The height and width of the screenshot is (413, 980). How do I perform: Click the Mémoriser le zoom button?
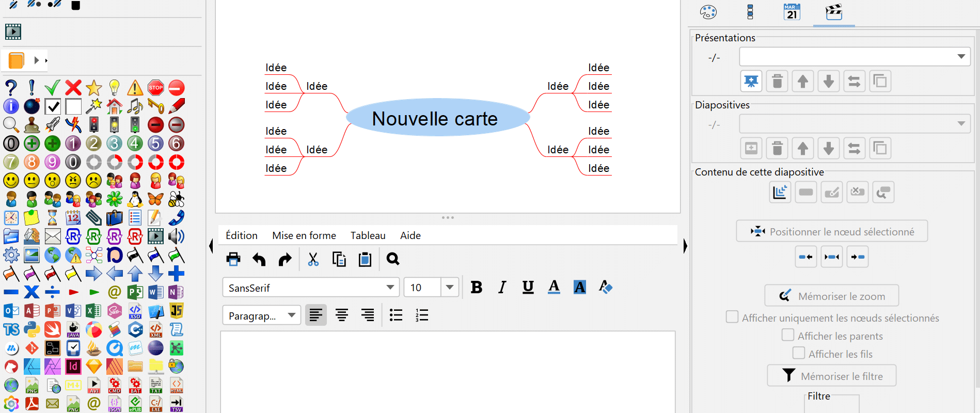(831, 296)
